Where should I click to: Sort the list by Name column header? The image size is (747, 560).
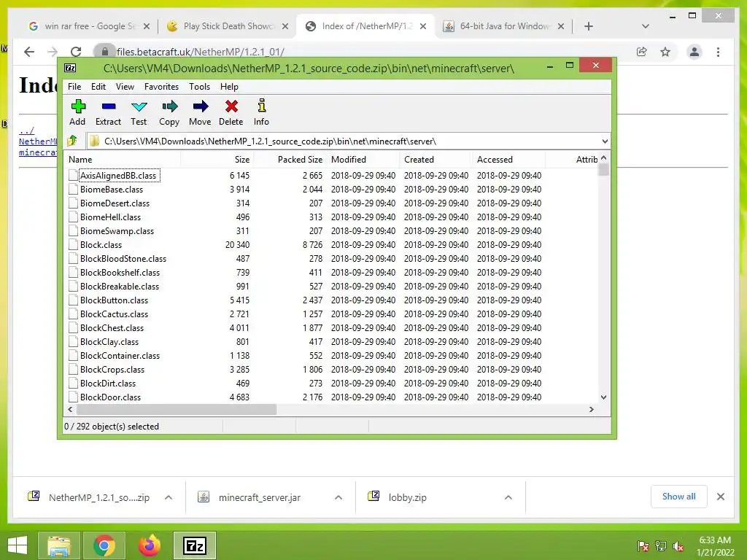coord(122,160)
